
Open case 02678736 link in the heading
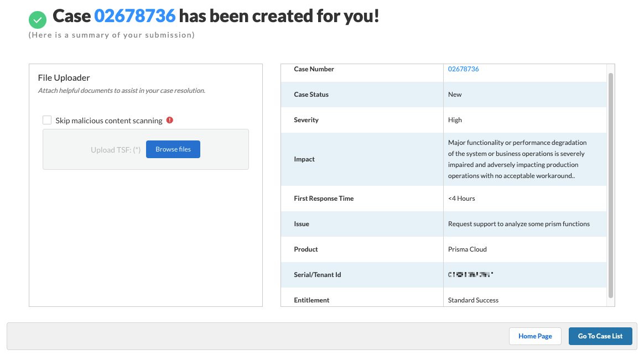(134, 16)
